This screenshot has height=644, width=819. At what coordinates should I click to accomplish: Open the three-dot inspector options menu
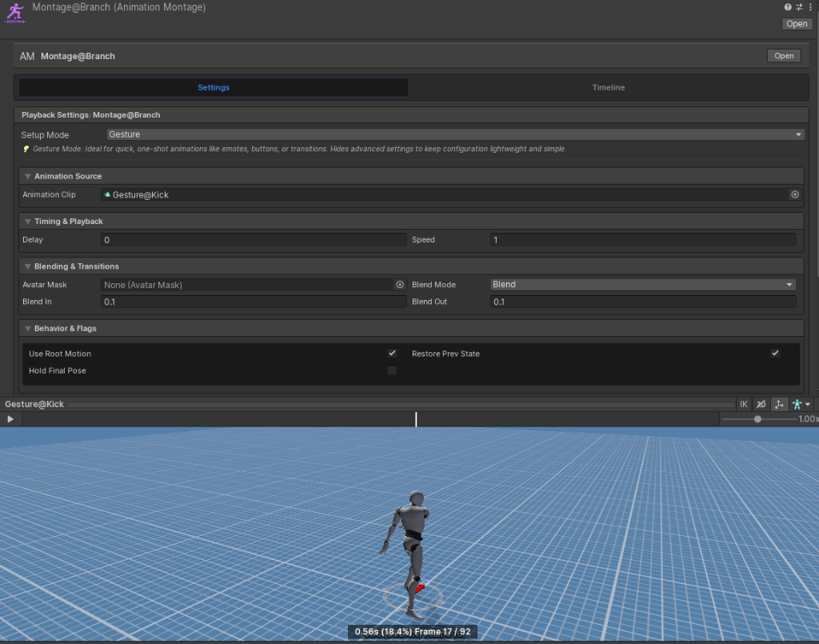(x=810, y=7)
